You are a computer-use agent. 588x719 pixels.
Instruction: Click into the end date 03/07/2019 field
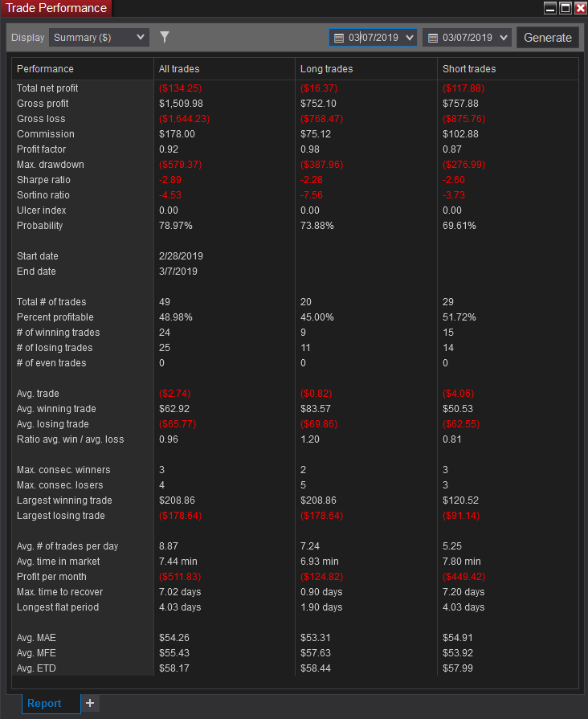[x=468, y=38]
